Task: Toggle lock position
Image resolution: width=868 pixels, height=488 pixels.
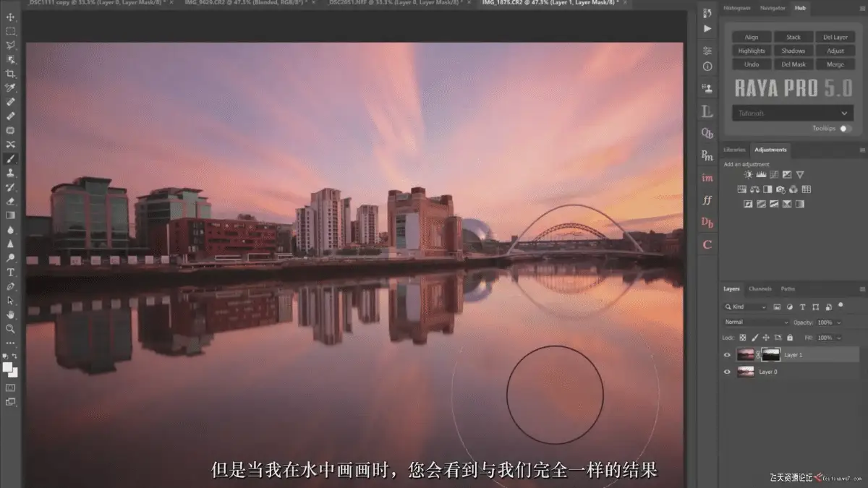Action: coord(767,338)
